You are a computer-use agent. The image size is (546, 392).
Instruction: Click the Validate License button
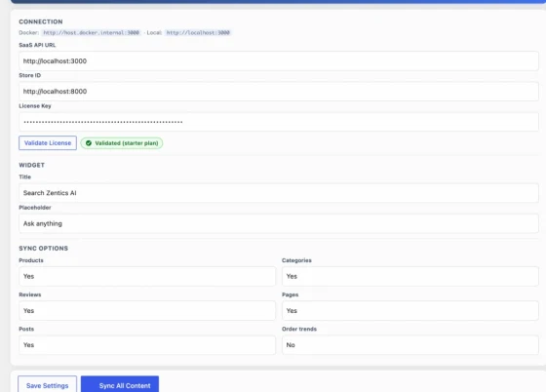point(48,143)
